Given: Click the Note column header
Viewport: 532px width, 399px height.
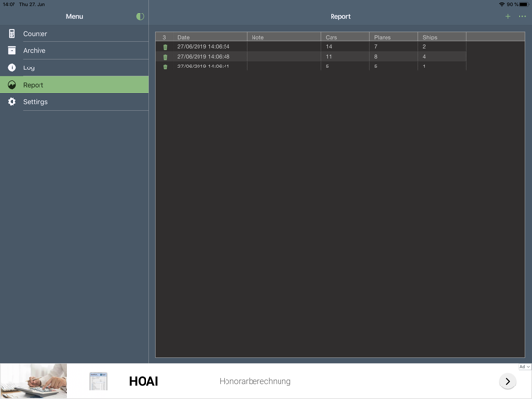Looking at the screenshot, I should click(283, 37).
